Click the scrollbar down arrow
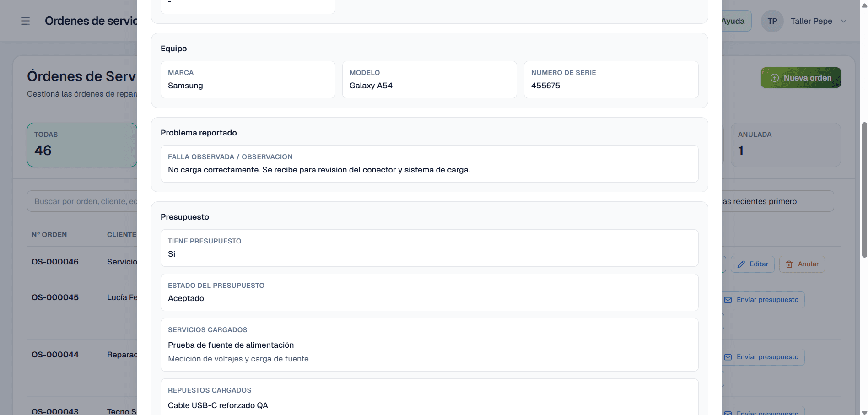This screenshot has height=415, width=868. [864, 412]
